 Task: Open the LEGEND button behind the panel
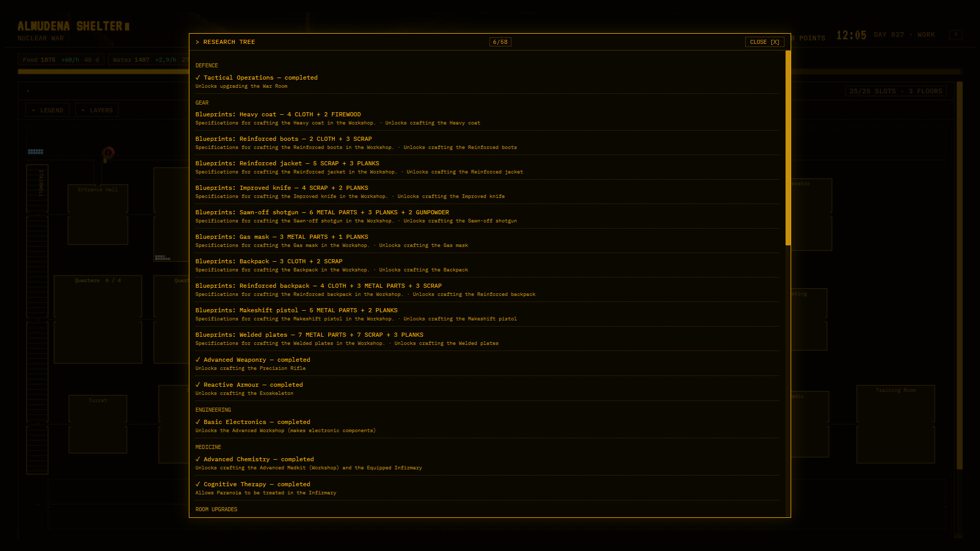(x=47, y=110)
